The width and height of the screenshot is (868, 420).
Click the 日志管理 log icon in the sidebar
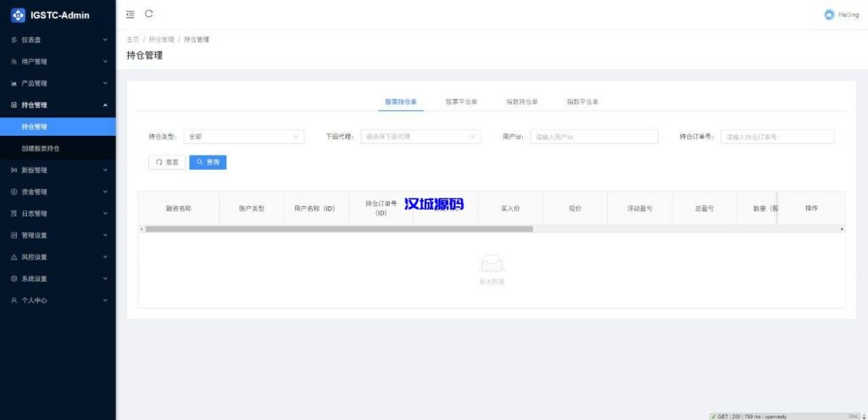click(x=14, y=213)
